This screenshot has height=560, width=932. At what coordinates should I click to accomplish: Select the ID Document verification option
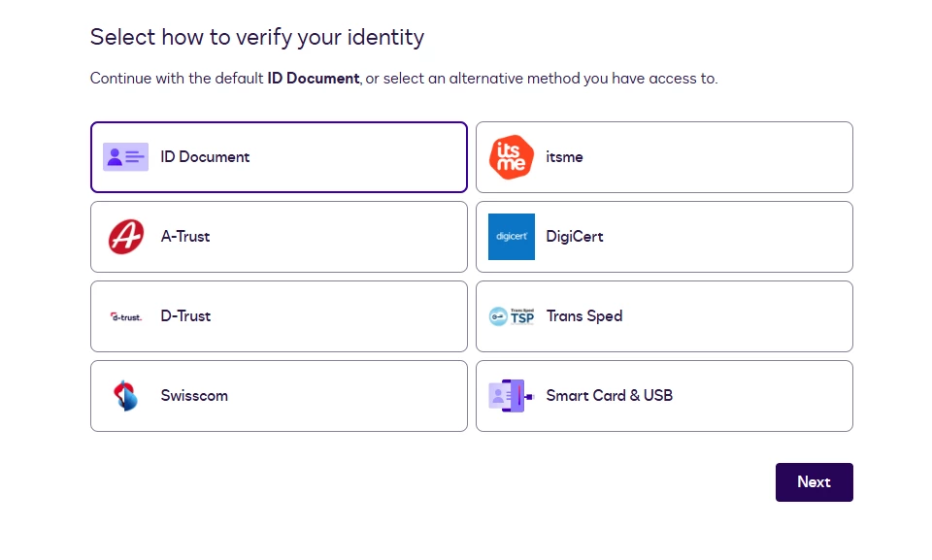205,157
